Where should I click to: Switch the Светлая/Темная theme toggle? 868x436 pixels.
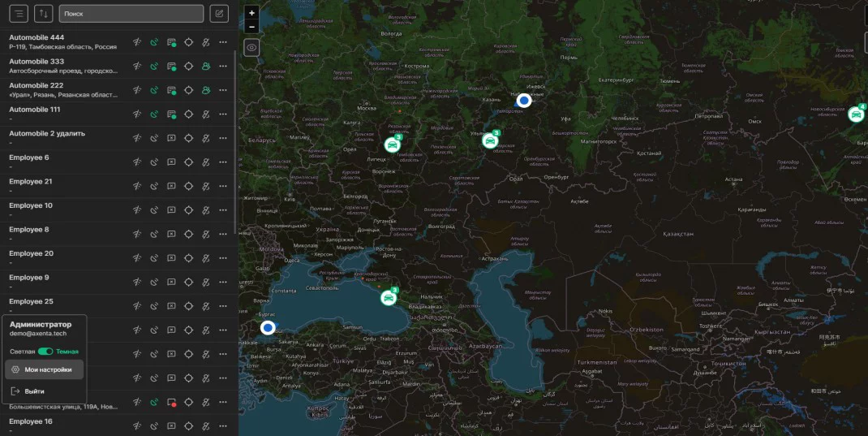pos(45,352)
